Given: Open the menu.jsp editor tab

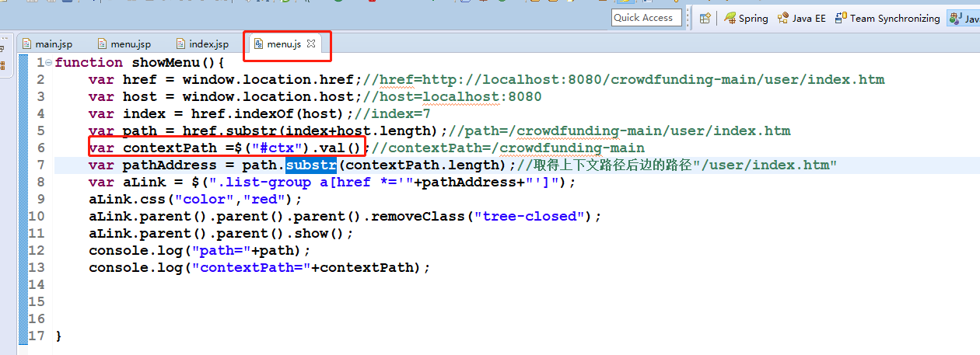Looking at the screenshot, I should tap(130, 44).
